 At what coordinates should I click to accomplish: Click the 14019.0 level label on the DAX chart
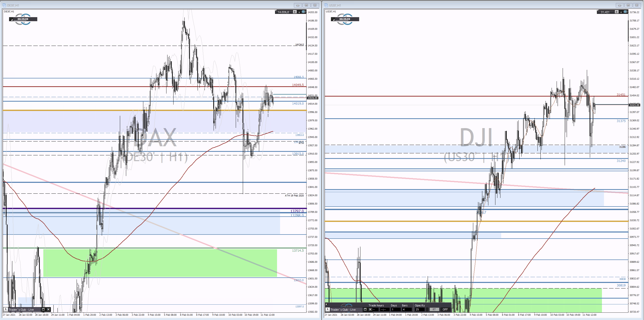(x=298, y=103)
